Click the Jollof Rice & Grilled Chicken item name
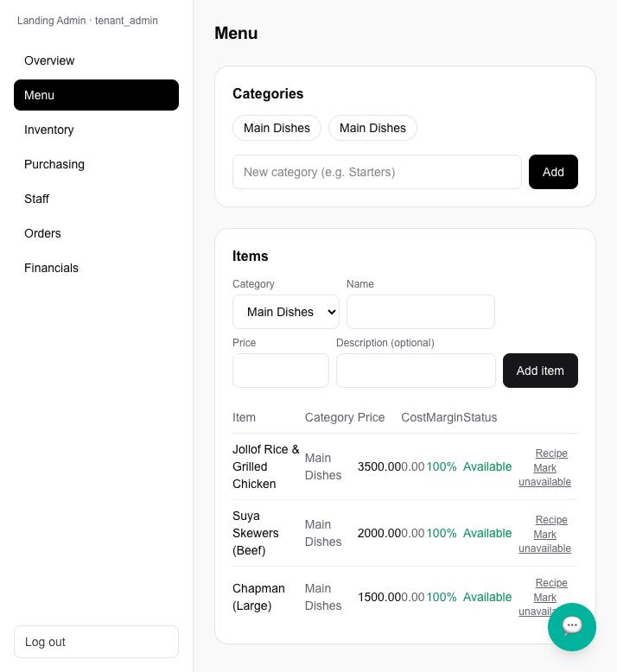 (266, 466)
